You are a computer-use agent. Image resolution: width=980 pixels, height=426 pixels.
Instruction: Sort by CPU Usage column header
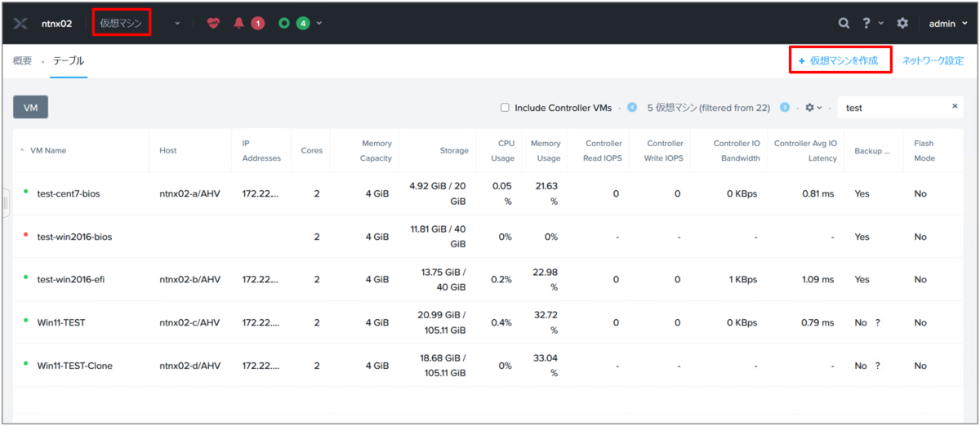point(502,150)
